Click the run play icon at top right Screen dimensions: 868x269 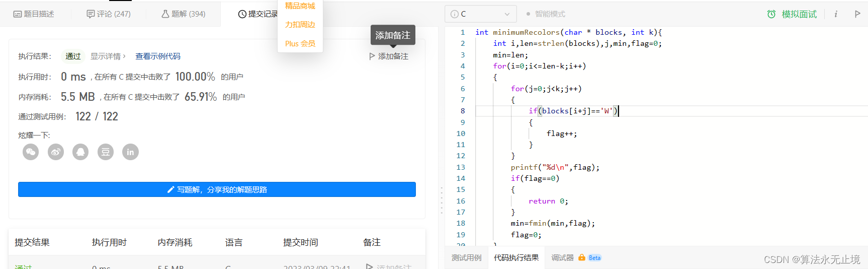(857, 14)
